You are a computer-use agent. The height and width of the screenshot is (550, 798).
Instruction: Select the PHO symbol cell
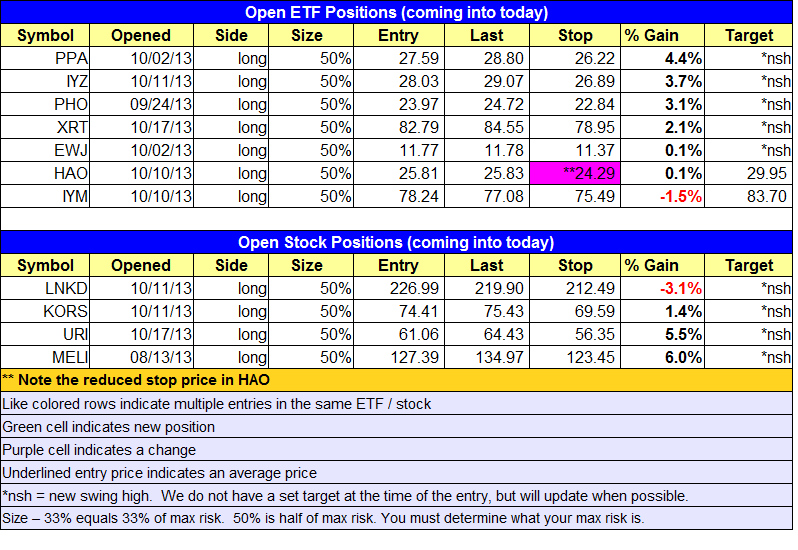[x=45, y=104]
